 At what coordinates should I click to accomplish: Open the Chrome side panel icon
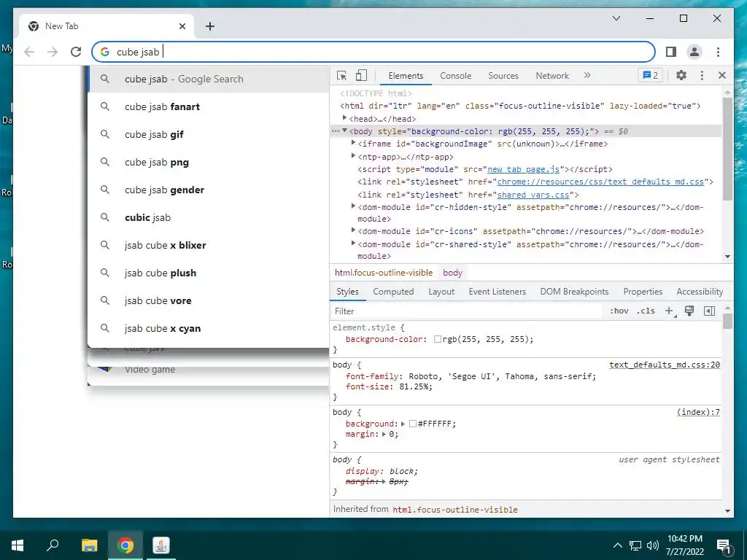(x=671, y=52)
